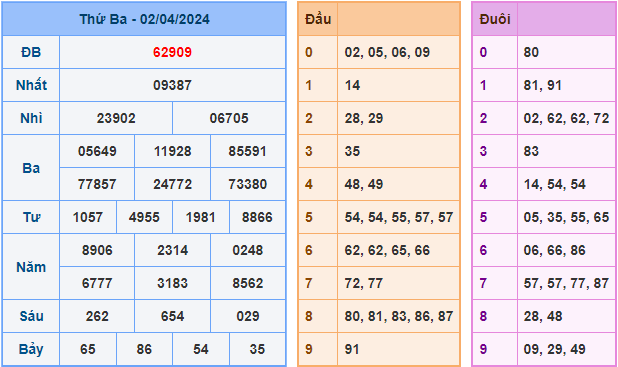Image resolution: width=618 pixels, height=367 pixels.
Task: Click the header Thứ Ba - 02/04/2024
Action: point(144,19)
